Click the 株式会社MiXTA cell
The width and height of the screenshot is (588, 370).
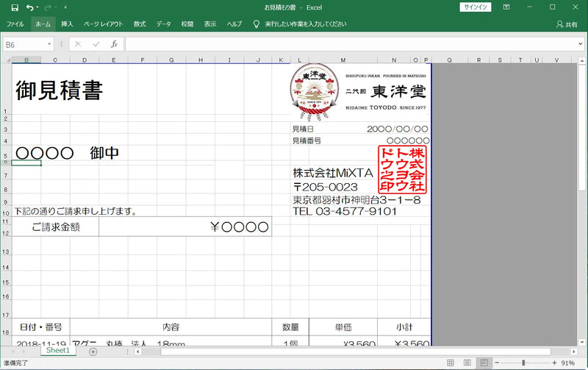pyautogui.click(x=333, y=173)
